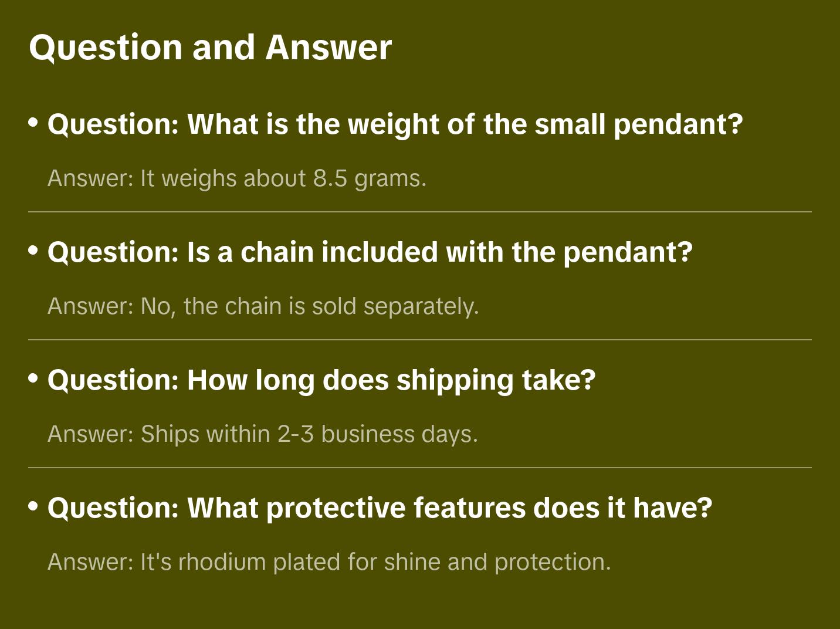Click the Question and Answer heading

click(x=210, y=47)
